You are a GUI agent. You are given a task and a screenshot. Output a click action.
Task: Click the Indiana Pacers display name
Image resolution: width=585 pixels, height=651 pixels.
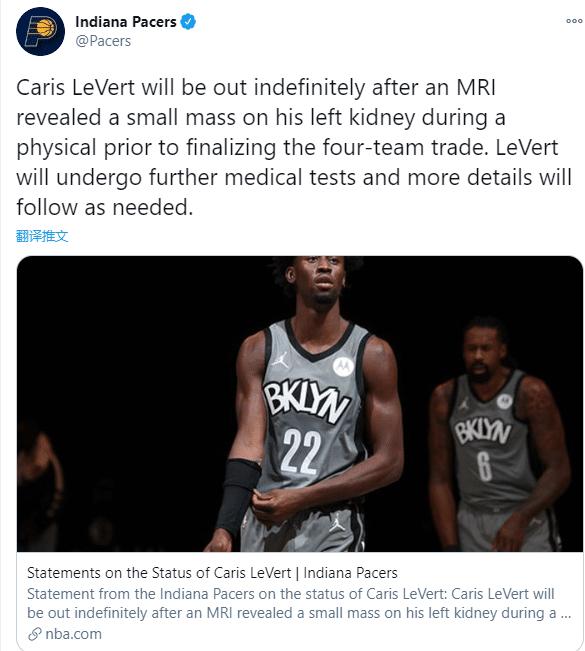126,22
